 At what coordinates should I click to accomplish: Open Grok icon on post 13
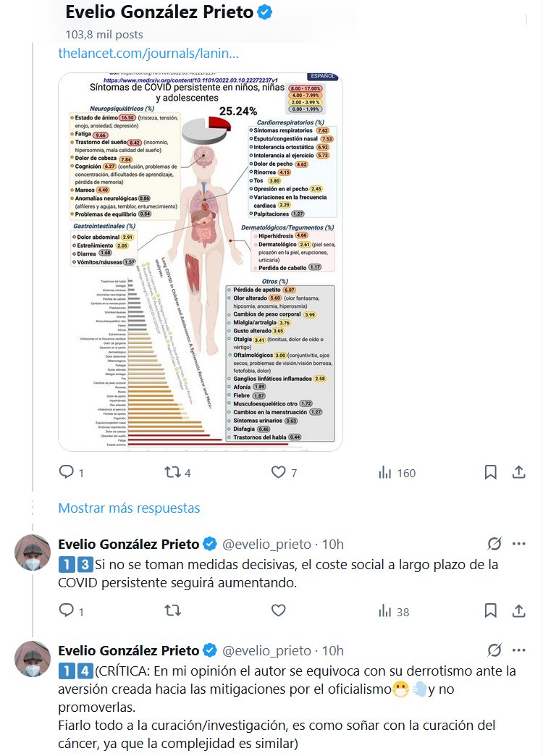(x=494, y=544)
